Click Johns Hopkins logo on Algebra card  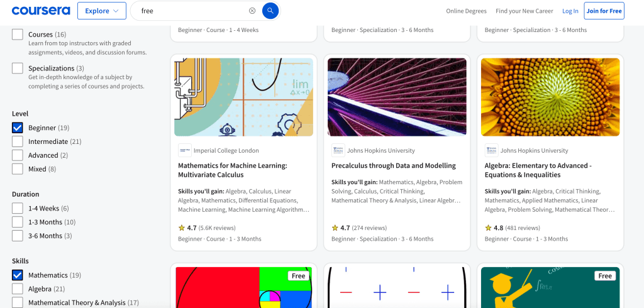pos(492,150)
